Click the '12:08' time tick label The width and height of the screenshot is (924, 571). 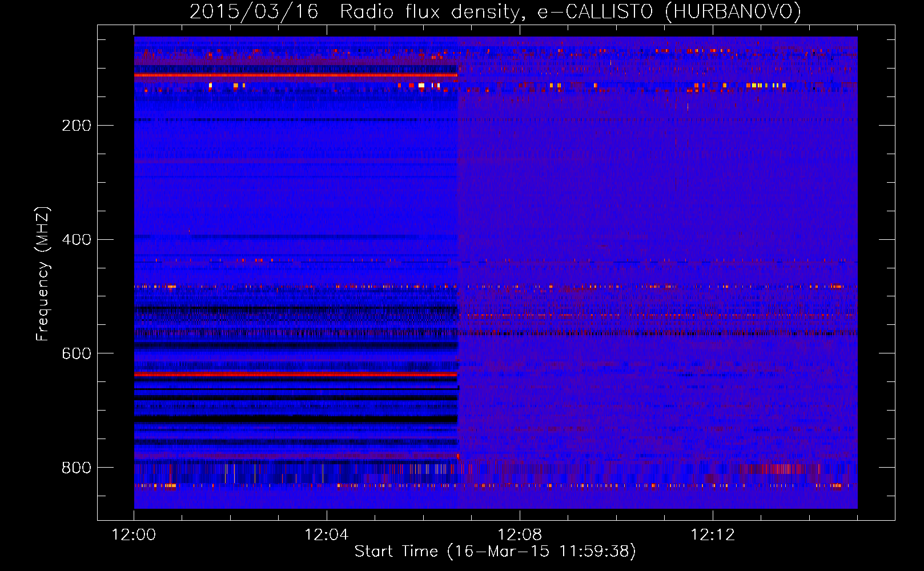click(520, 535)
